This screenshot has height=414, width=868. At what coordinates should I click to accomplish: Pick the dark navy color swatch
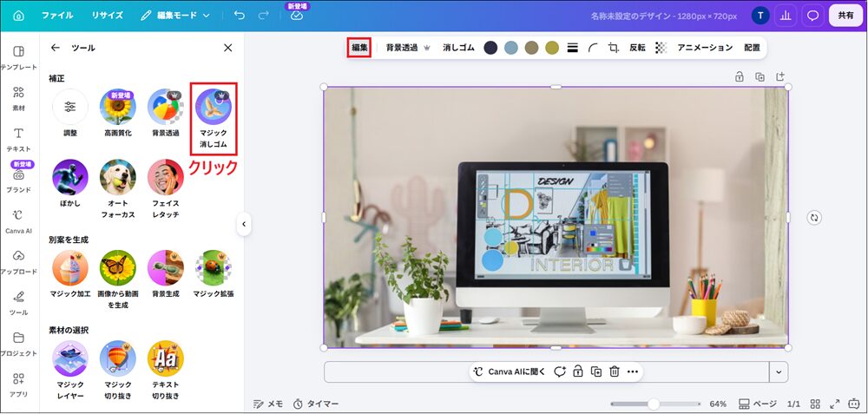click(x=490, y=48)
